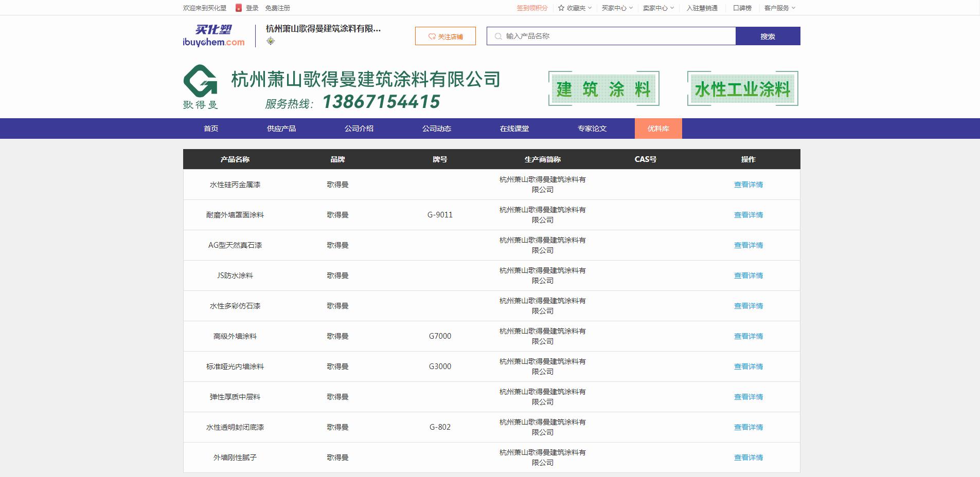Click the truncated company name beside the logo

(323, 29)
